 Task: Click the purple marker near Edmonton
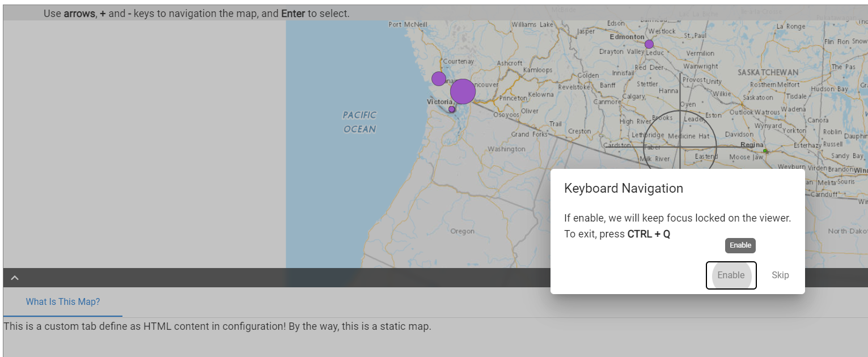(649, 43)
